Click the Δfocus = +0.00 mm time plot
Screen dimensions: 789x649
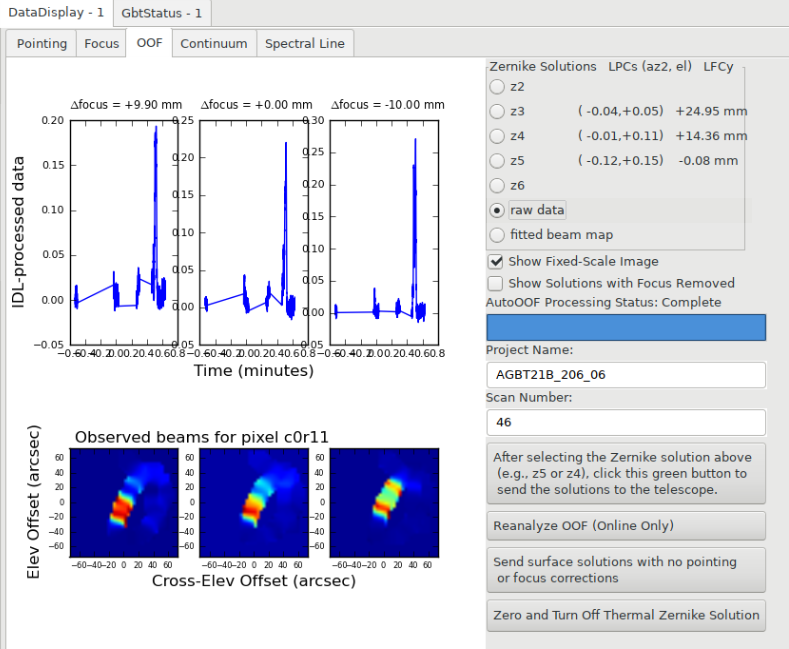[254, 232]
